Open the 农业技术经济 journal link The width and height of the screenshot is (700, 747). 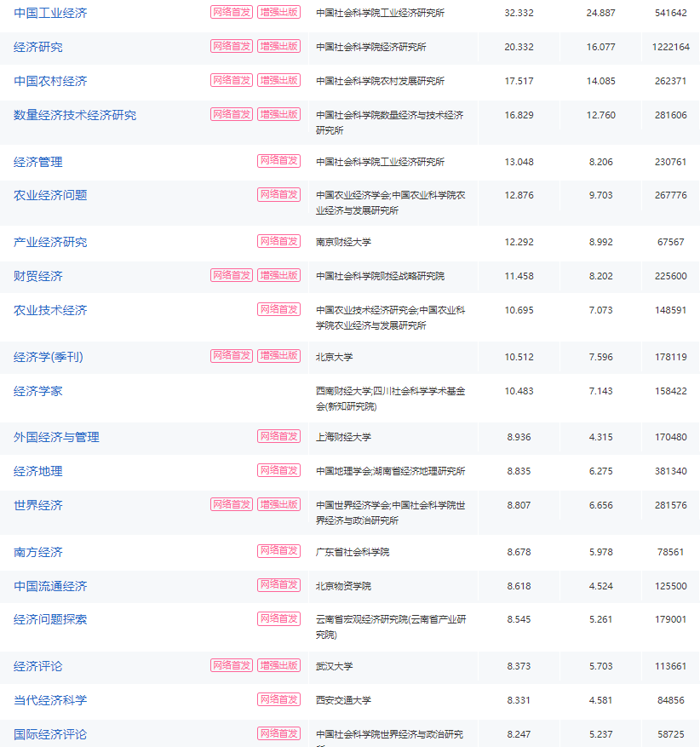point(50,311)
